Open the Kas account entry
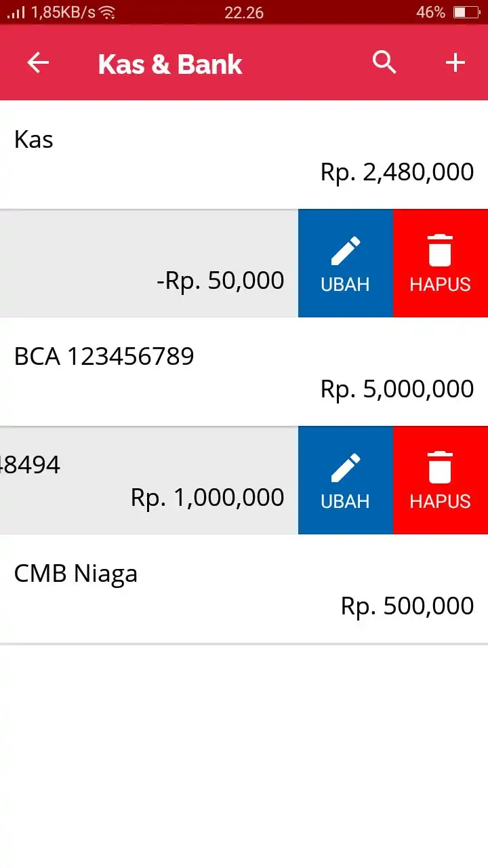Viewport: 488px width, 868px height. [244, 155]
